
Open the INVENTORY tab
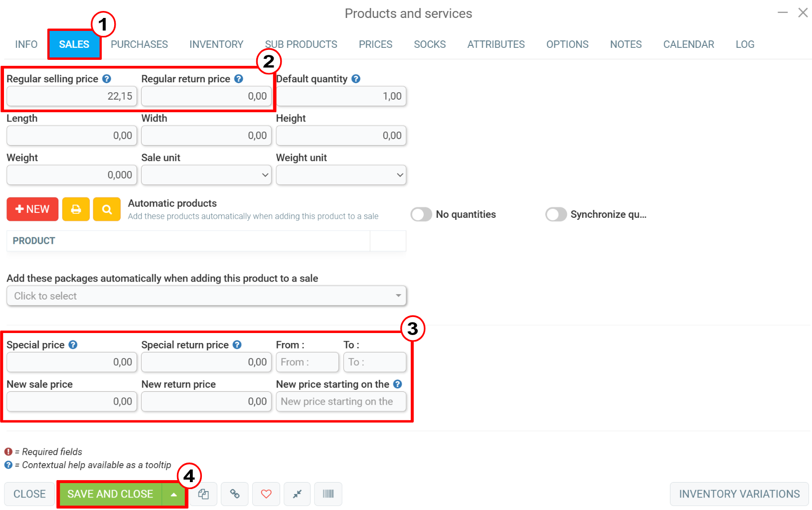[x=216, y=44]
